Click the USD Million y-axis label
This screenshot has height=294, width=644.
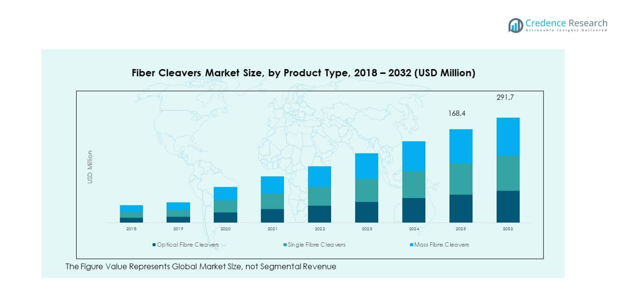coord(90,166)
